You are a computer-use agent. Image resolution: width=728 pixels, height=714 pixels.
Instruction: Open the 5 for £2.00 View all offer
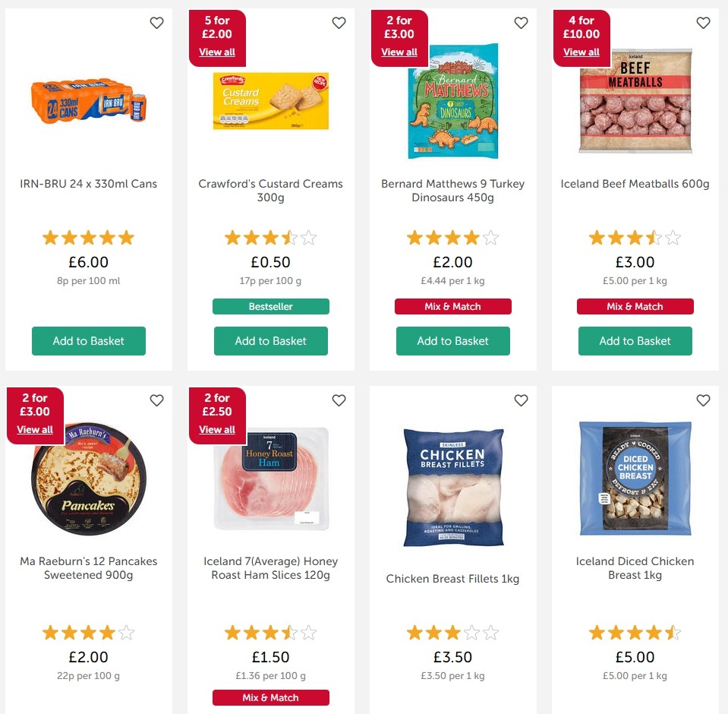pyautogui.click(x=217, y=52)
